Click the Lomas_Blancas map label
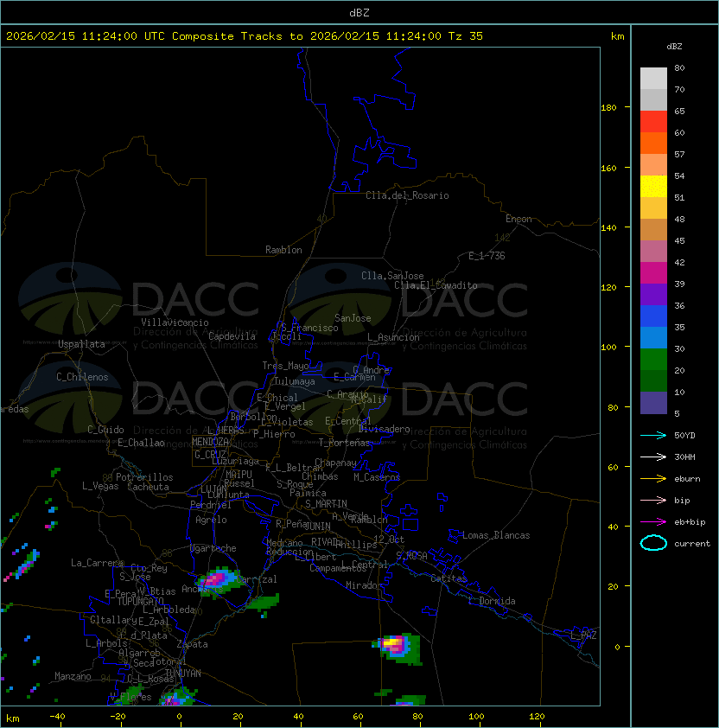Image resolution: width=719 pixels, height=728 pixels. coord(496,535)
